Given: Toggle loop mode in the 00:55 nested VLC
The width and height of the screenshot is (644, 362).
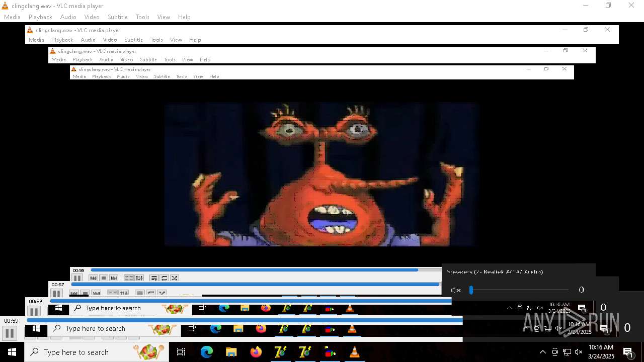Looking at the screenshot, I should pyautogui.click(x=164, y=278).
